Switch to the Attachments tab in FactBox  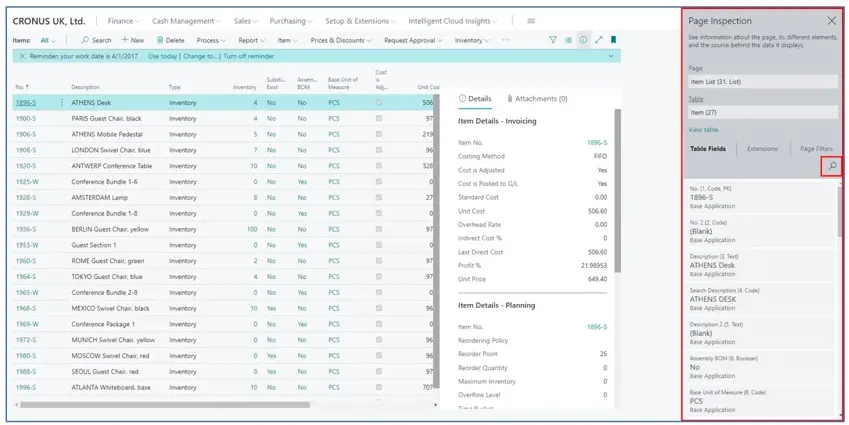(x=537, y=99)
